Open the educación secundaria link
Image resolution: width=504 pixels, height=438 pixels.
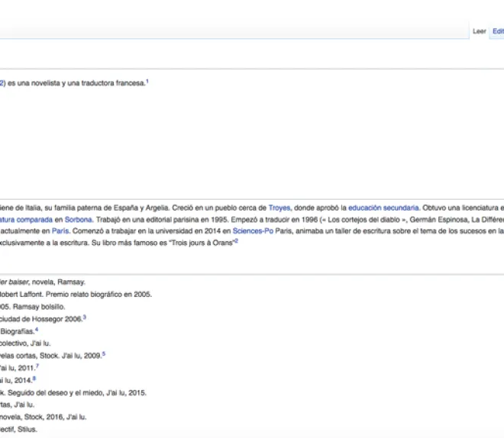383,208
